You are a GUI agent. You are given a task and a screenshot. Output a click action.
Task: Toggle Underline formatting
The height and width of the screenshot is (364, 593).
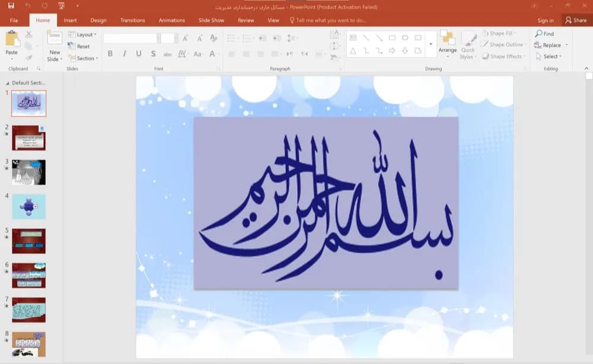(x=139, y=54)
